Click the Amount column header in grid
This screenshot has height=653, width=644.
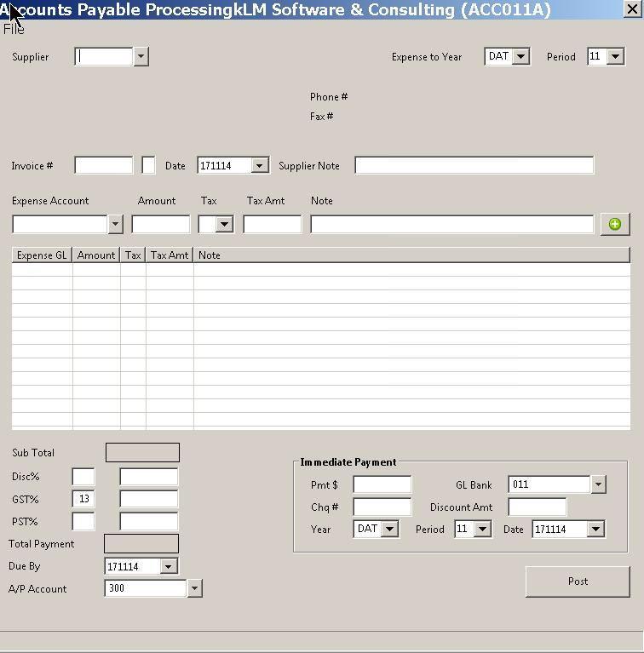tap(96, 255)
